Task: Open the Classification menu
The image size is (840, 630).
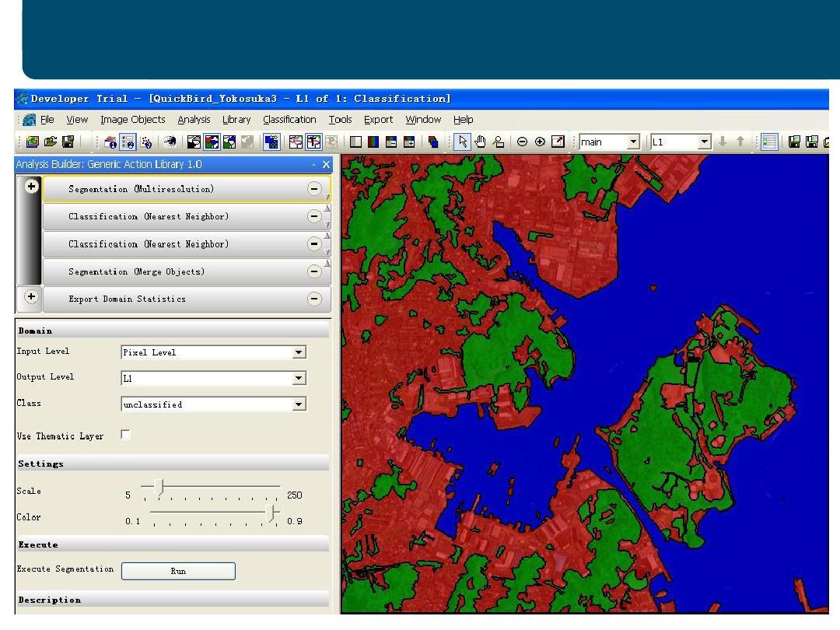Action: click(x=289, y=120)
